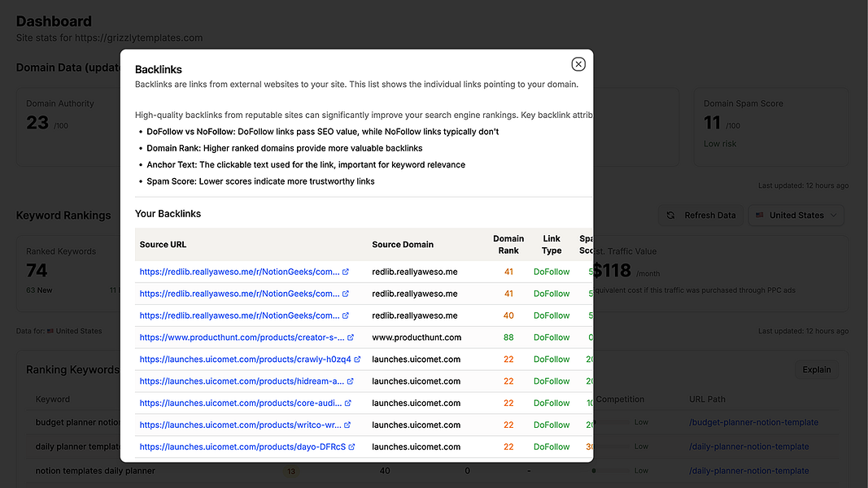The image size is (868, 488).
Task: Click the Source URL column header
Action: pos(163,245)
